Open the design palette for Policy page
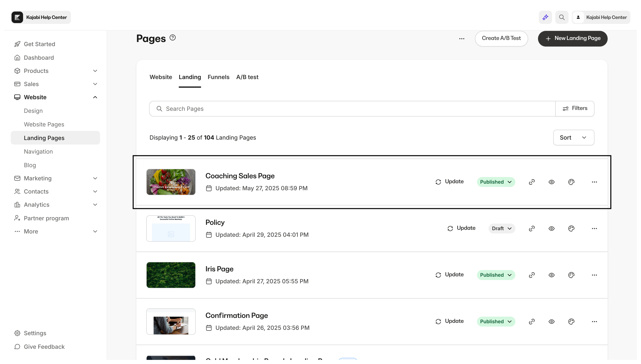 pos(571,228)
